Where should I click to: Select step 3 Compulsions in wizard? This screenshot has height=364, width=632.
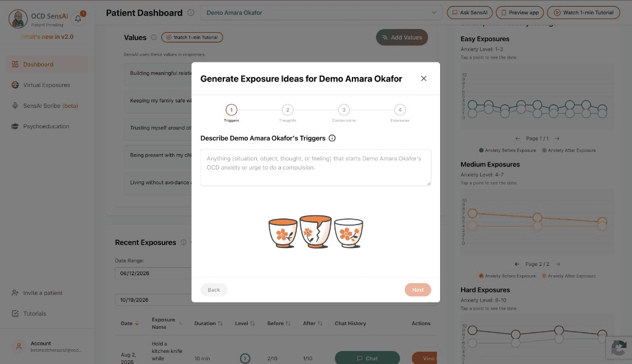coord(344,110)
